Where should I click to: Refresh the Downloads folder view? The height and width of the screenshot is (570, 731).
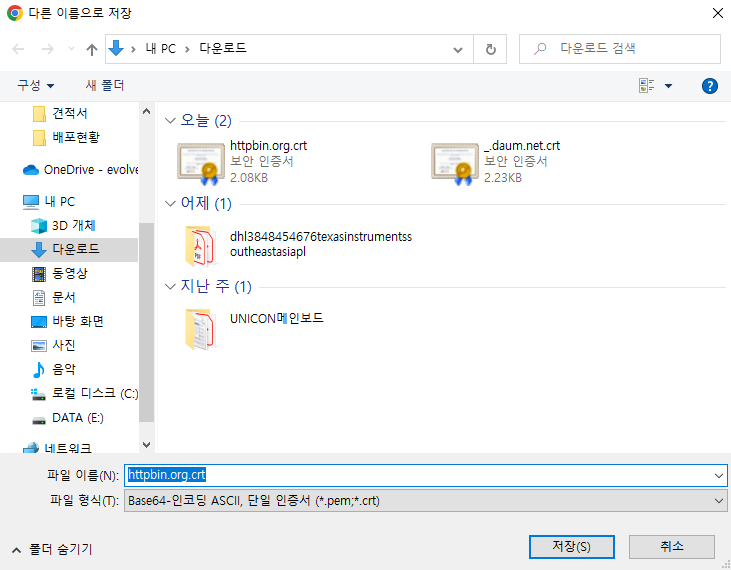pos(490,49)
